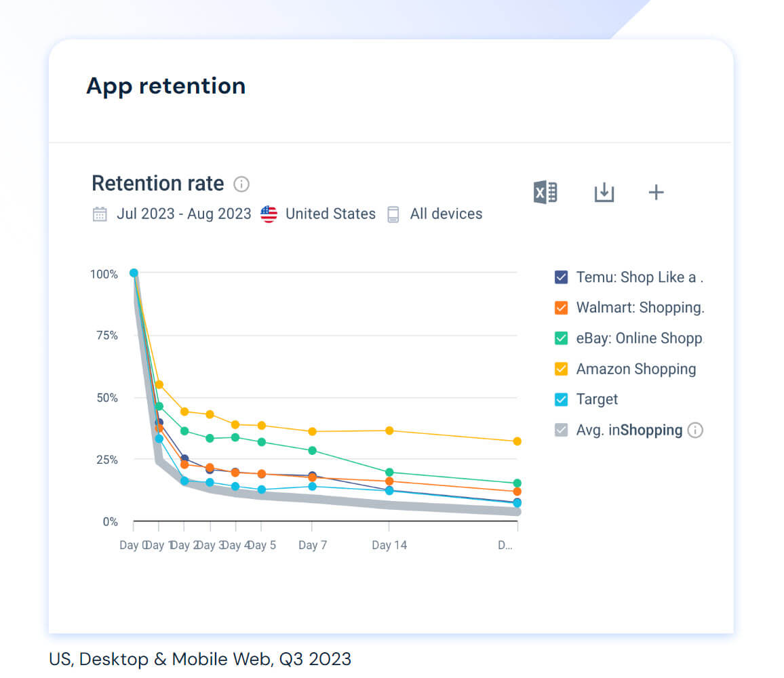This screenshot has height=678, width=784.
Task: Click the Jul 2023 - Aug 2023 date text
Action: (x=184, y=214)
